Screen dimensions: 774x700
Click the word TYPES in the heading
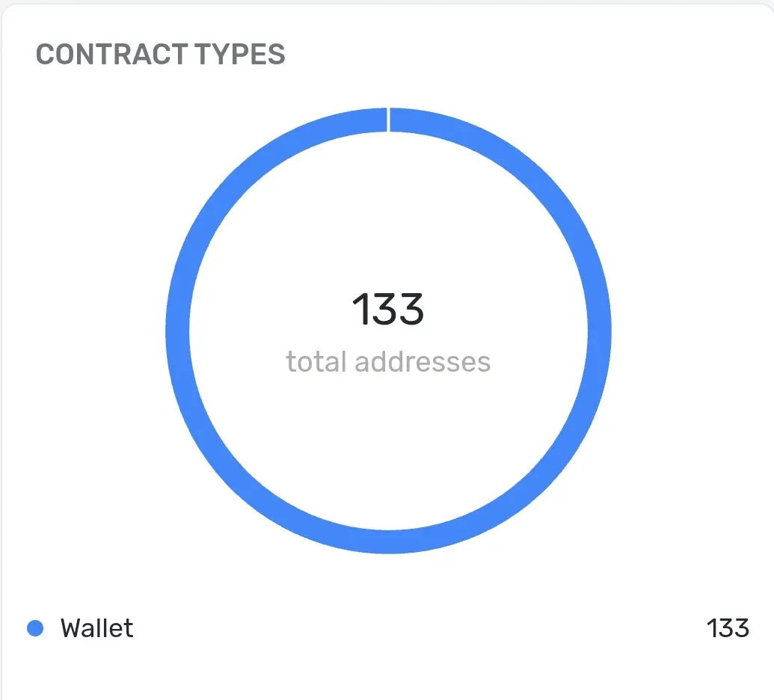(x=240, y=54)
